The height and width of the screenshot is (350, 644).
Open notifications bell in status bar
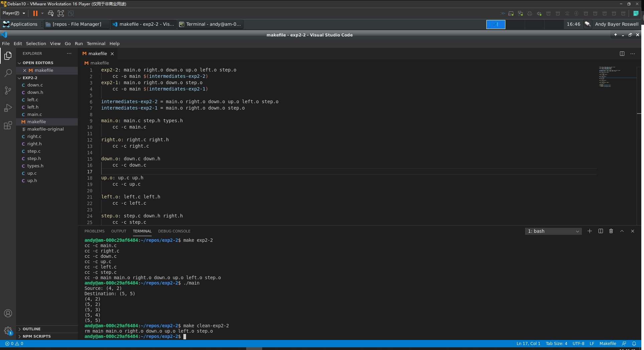pyautogui.click(x=634, y=344)
